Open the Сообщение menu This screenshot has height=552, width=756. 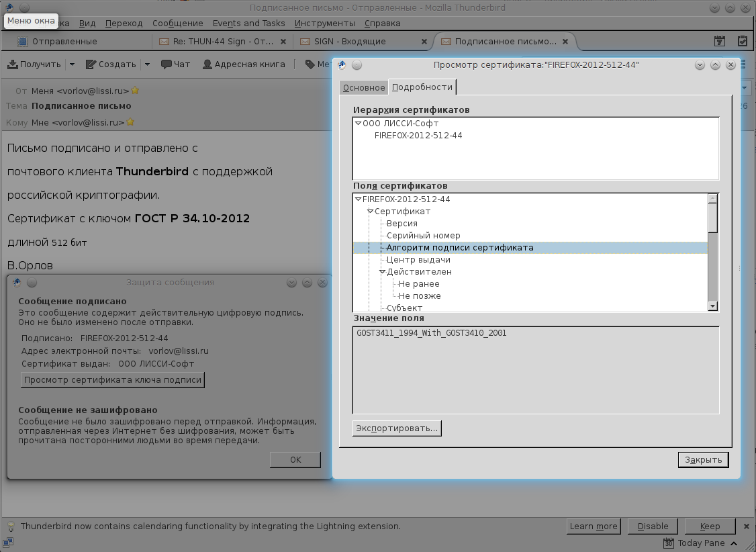[x=178, y=23]
